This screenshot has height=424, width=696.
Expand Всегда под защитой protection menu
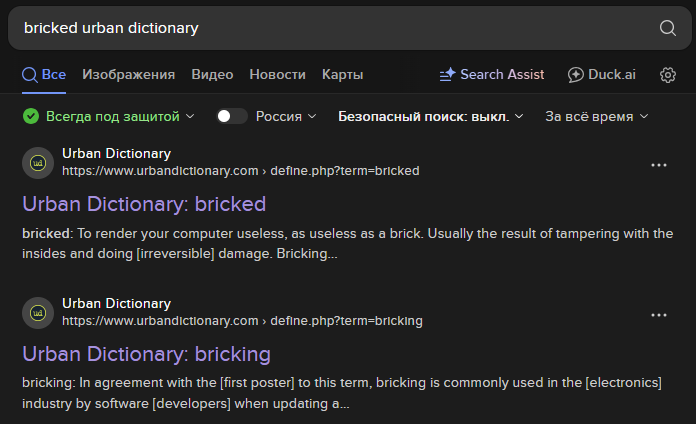110,116
